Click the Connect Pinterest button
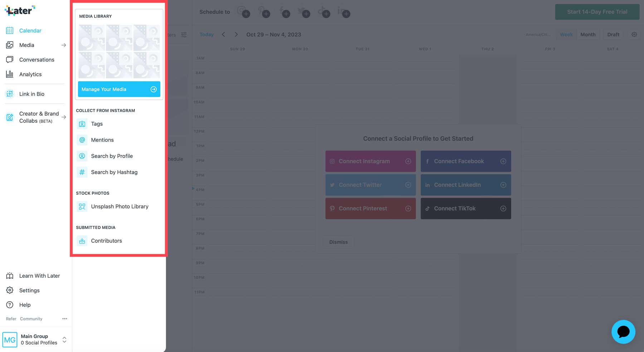The height and width of the screenshot is (352, 644). [x=371, y=209]
